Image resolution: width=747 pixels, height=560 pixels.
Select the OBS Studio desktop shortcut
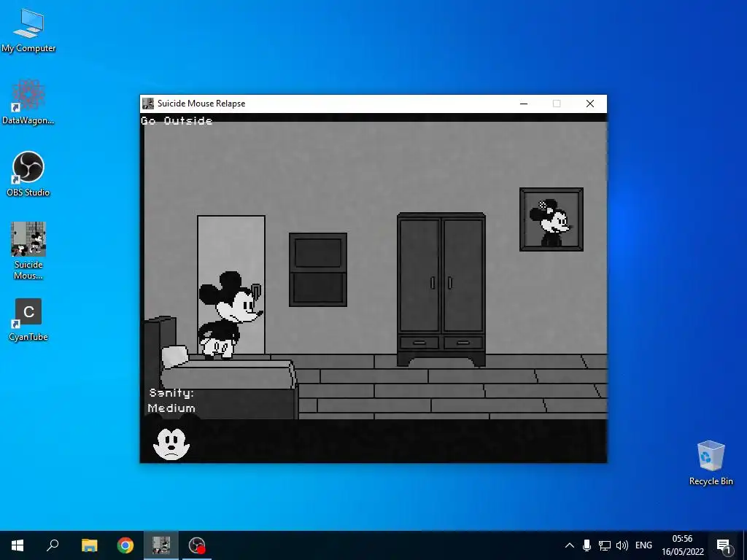point(28,174)
